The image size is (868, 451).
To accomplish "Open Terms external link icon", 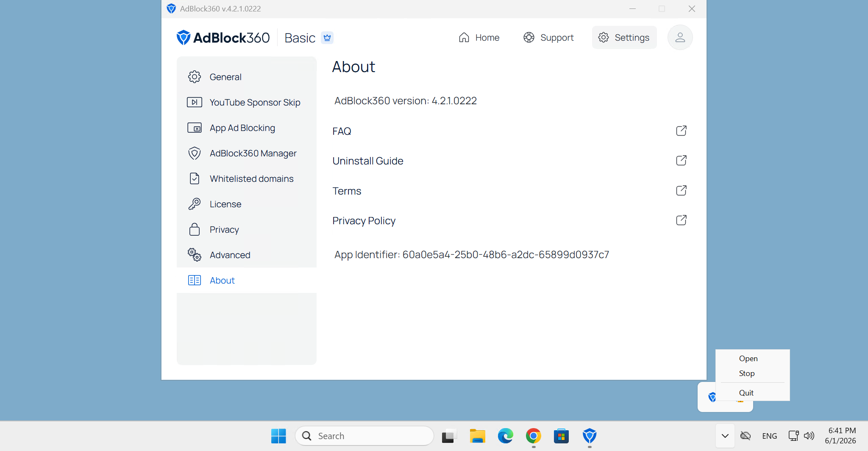I will point(681,190).
